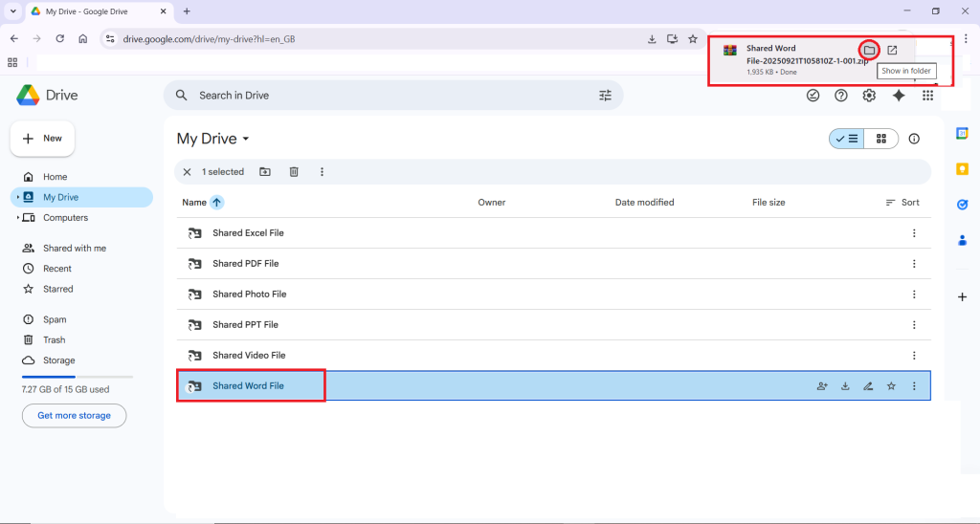Toggle the view details info panel

pos(914,139)
